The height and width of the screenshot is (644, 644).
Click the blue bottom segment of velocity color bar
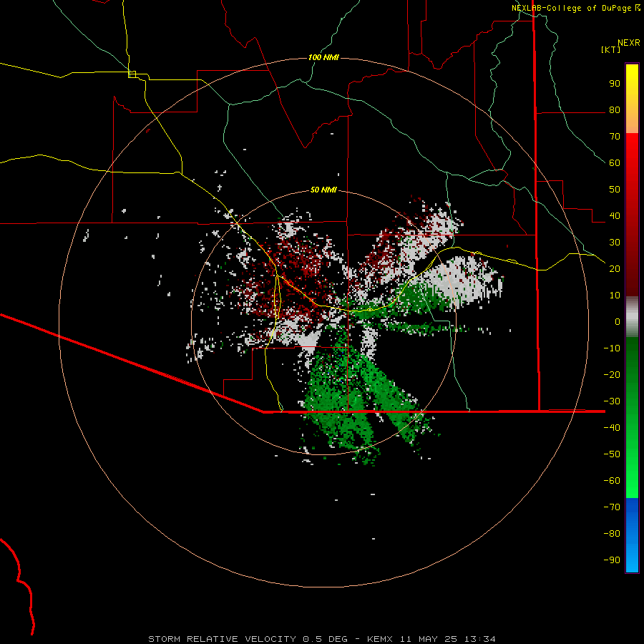point(632,535)
